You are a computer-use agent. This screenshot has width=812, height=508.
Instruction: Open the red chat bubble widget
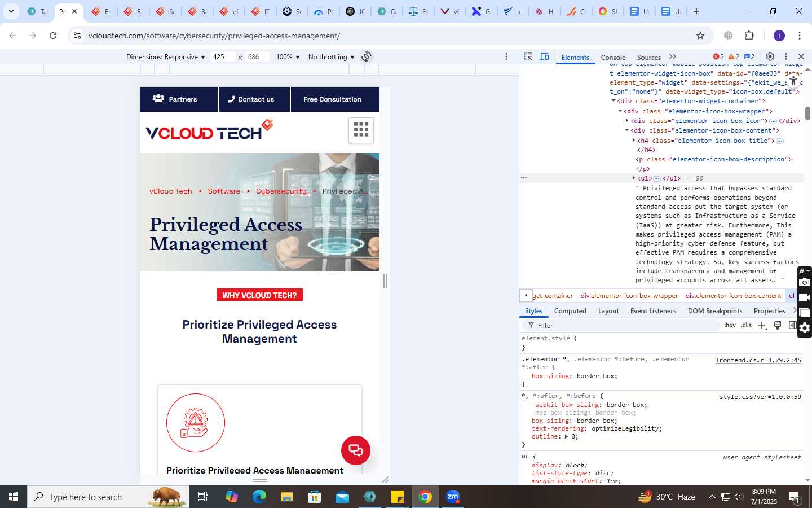[x=356, y=450]
